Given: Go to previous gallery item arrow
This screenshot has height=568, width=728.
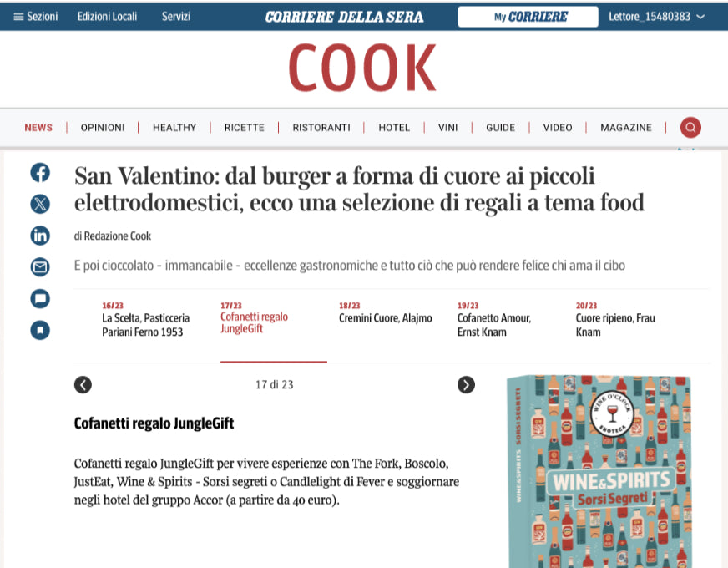Looking at the screenshot, I should (x=83, y=384).
